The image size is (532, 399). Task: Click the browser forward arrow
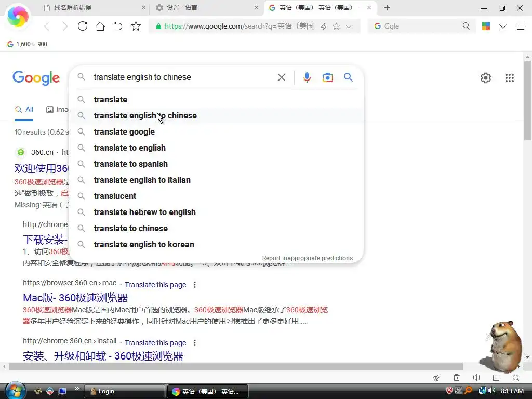click(x=64, y=26)
